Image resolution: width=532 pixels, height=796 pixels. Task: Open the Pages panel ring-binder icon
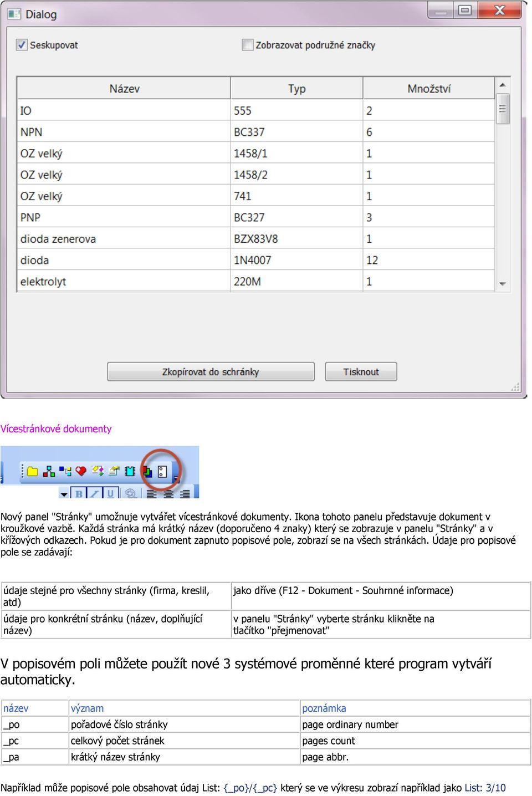click(162, 471)
